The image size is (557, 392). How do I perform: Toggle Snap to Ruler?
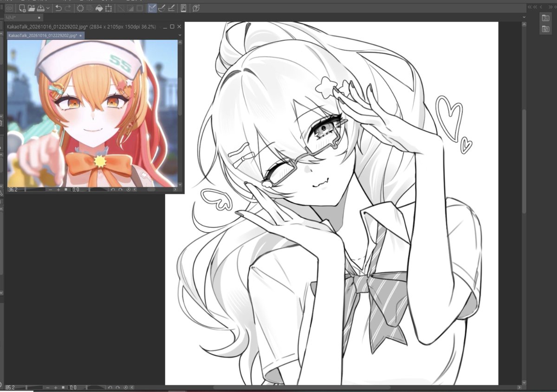click(x=152, y=8)
